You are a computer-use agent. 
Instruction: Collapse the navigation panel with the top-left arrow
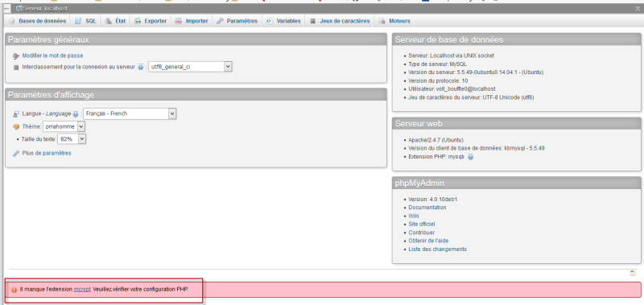(x=7, y=8)
